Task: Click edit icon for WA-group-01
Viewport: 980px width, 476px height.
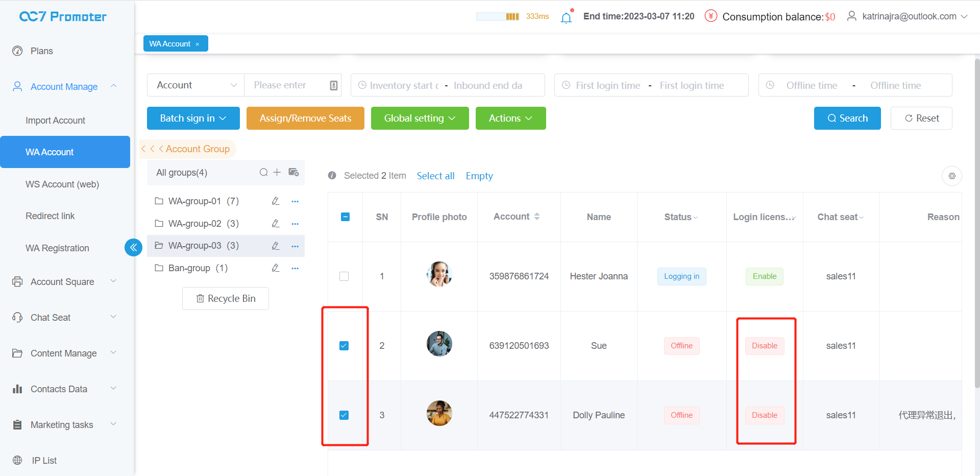Action: click(276, 201)
